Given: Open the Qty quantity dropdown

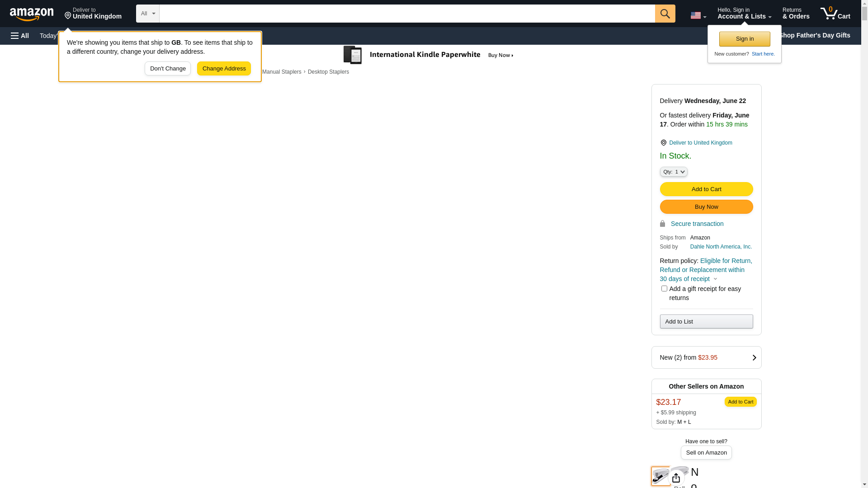Looking at the screenshot, I should tap(673, 172).
